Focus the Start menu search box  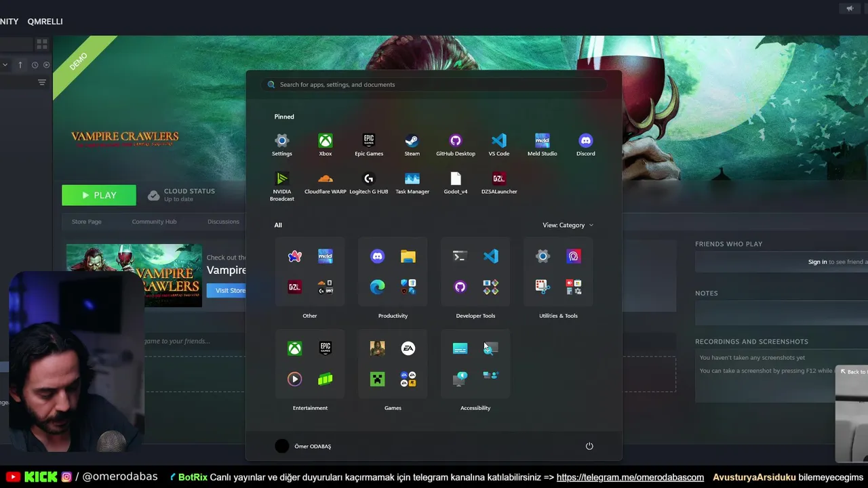point(434,85)
